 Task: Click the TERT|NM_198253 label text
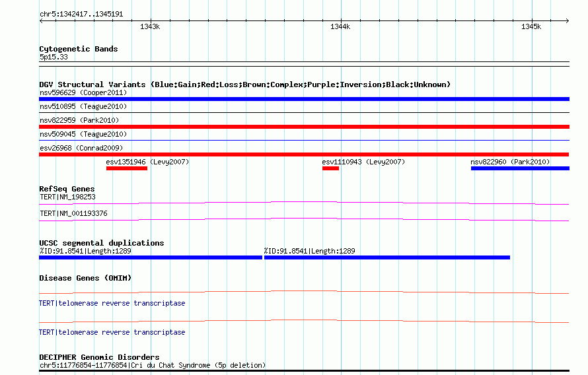click(x=67, y=197)
